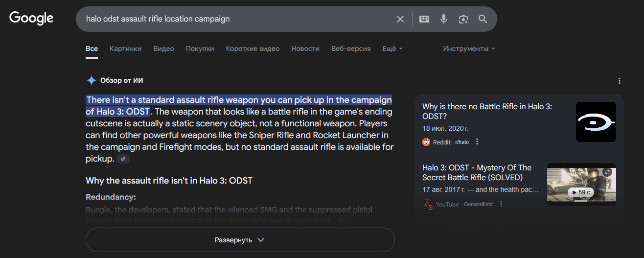
Task: Click into the search input field
Action: tap(235, 19)
